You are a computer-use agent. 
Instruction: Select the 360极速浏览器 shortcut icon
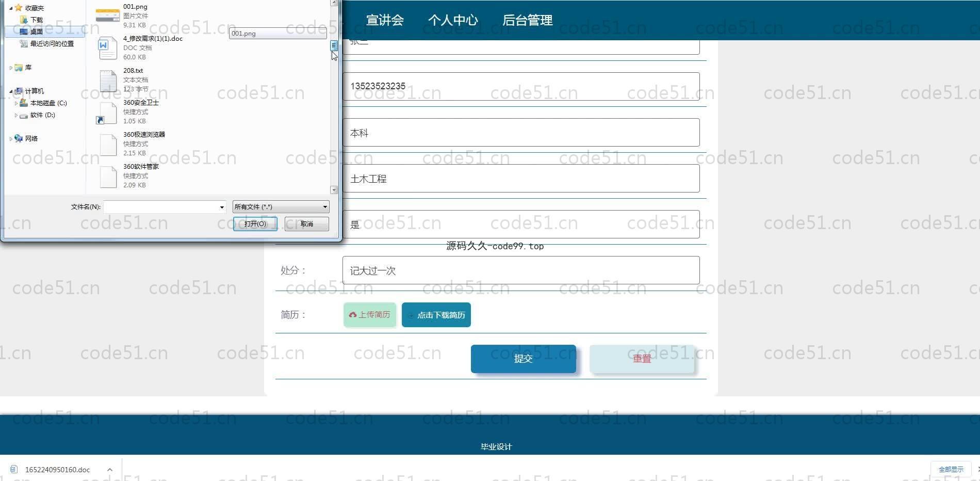108,145
